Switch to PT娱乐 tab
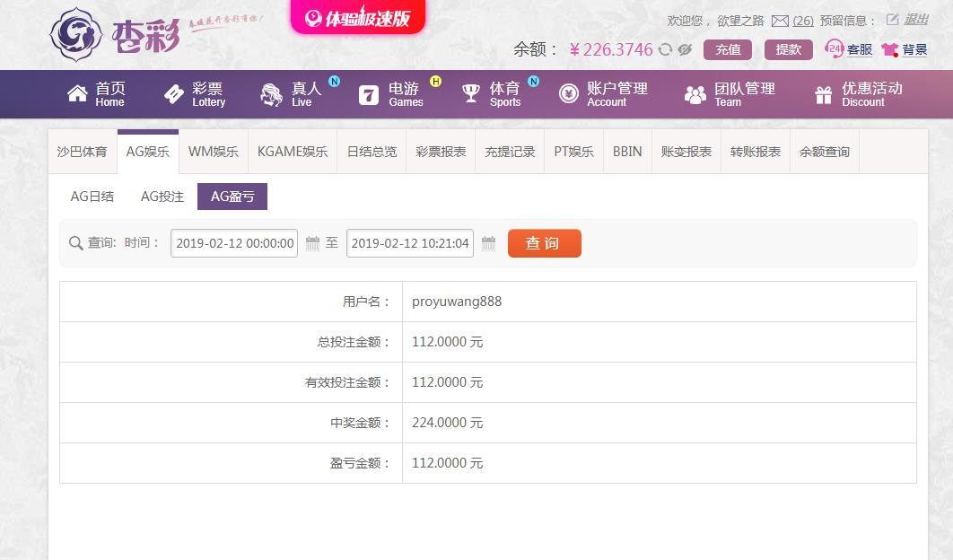953x560 pixels. point(573,152)
